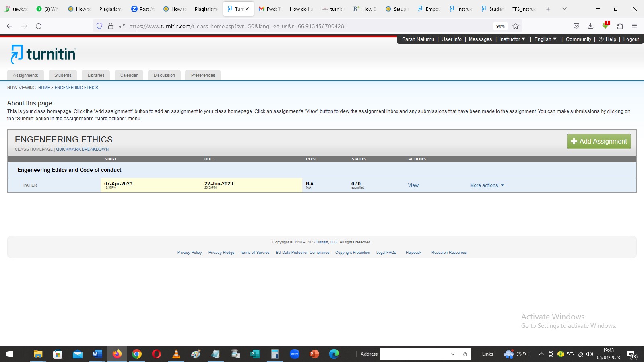Open Research Resources footer link
The width and height of the screenshot is (644, 362).
pos(449,253)
